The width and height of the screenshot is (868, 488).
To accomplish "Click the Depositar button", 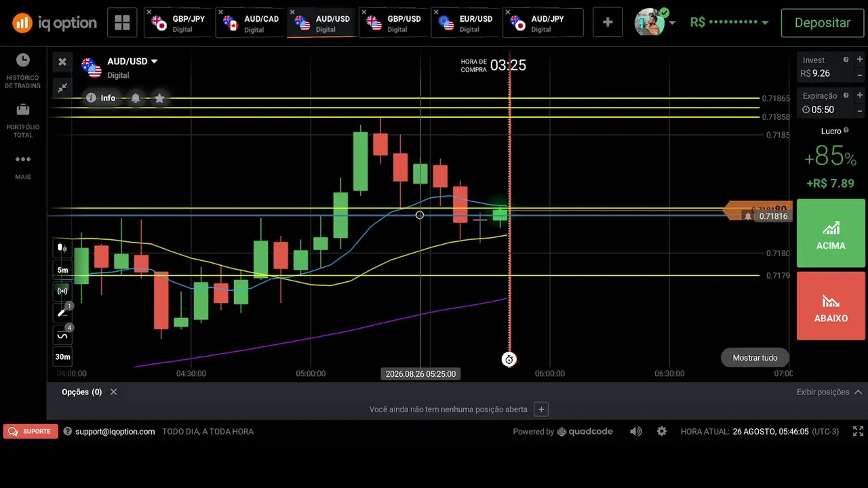I will click(822, 22).
